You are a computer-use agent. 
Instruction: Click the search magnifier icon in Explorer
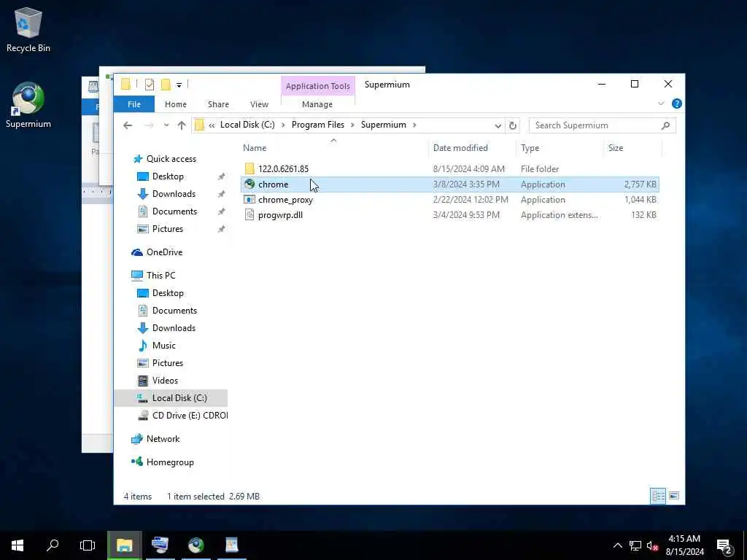click(665, 125)
